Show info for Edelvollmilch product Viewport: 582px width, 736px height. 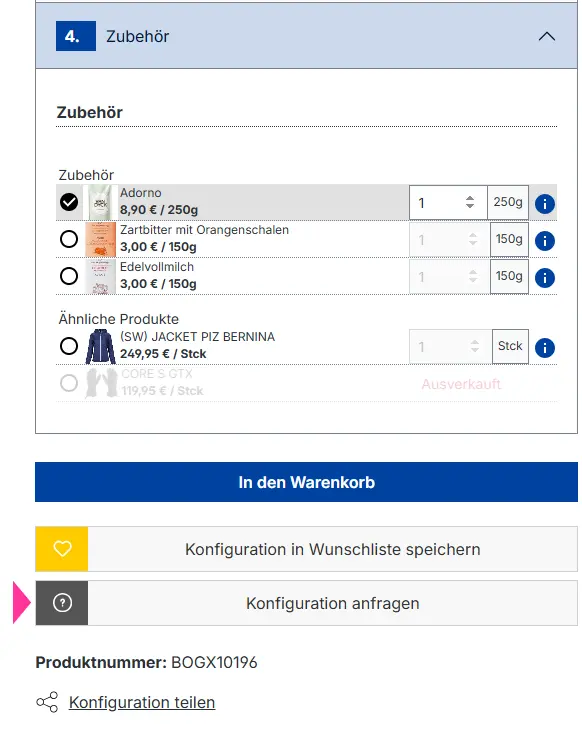pos(544,278)
